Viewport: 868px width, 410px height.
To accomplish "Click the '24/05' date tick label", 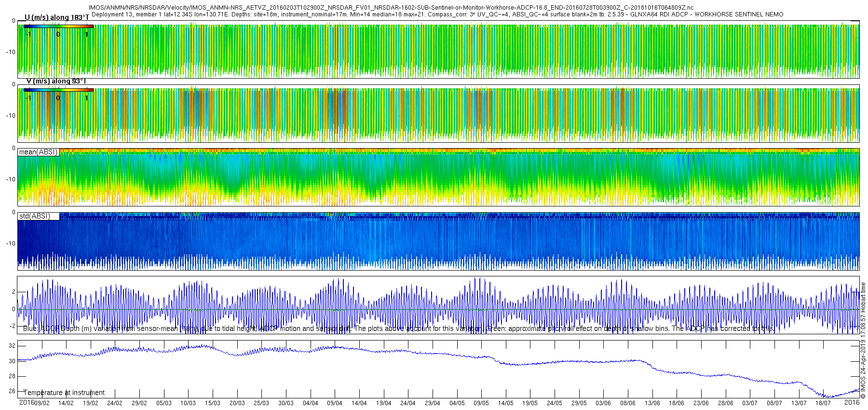I will (x=555, y=403).
